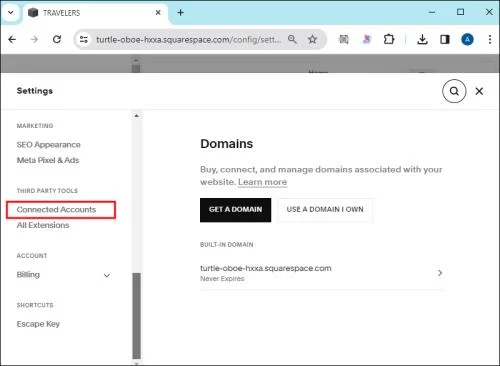Click the ACCOUNT section label
The image size is (500, 366).
point(32,256)
